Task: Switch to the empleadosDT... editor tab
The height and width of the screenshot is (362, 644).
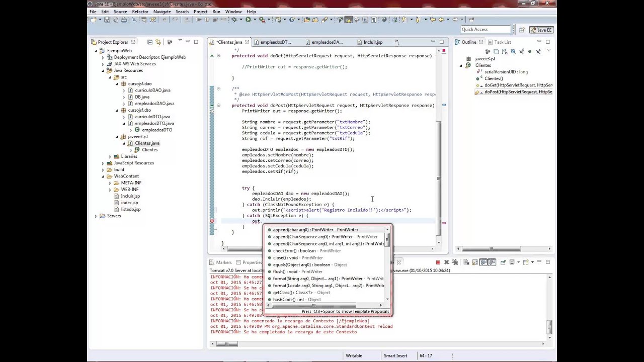Action: [276, 42]
